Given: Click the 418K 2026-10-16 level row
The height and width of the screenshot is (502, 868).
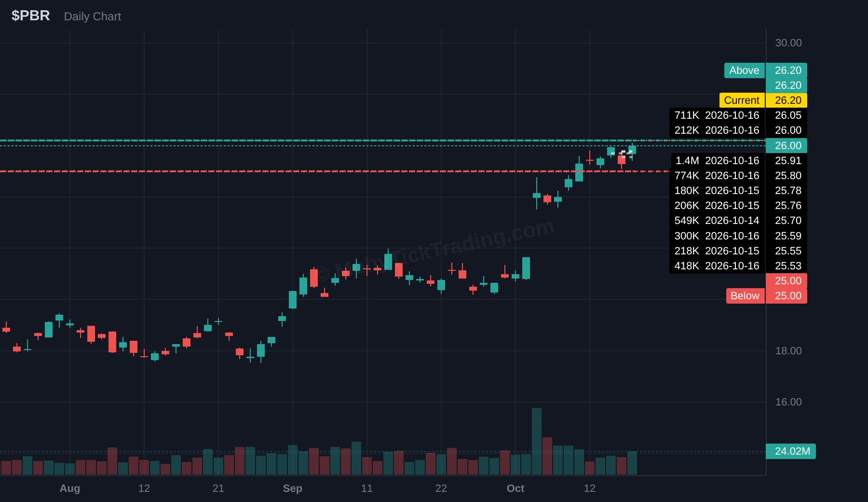Looking at the screenshot, I should click(x=738, y=266).
